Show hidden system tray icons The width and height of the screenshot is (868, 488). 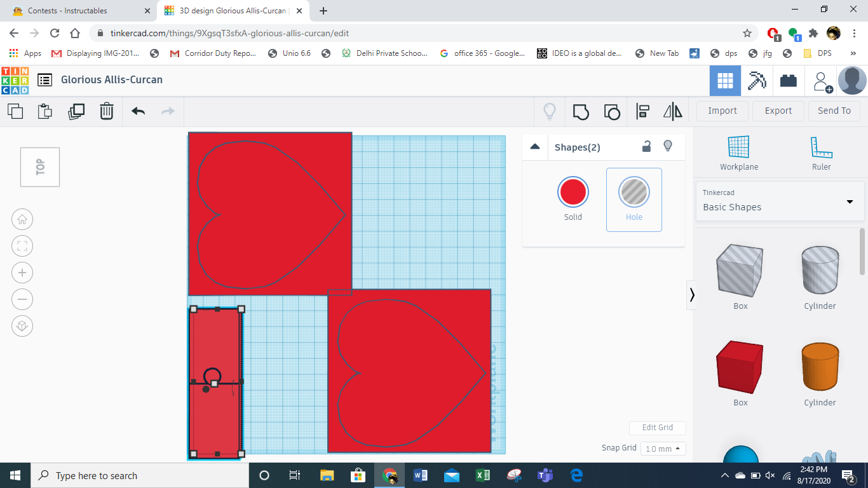[724, 475]
